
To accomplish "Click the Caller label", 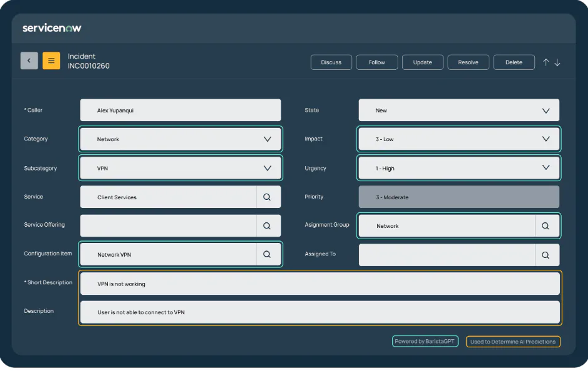I will click(33, 110).
